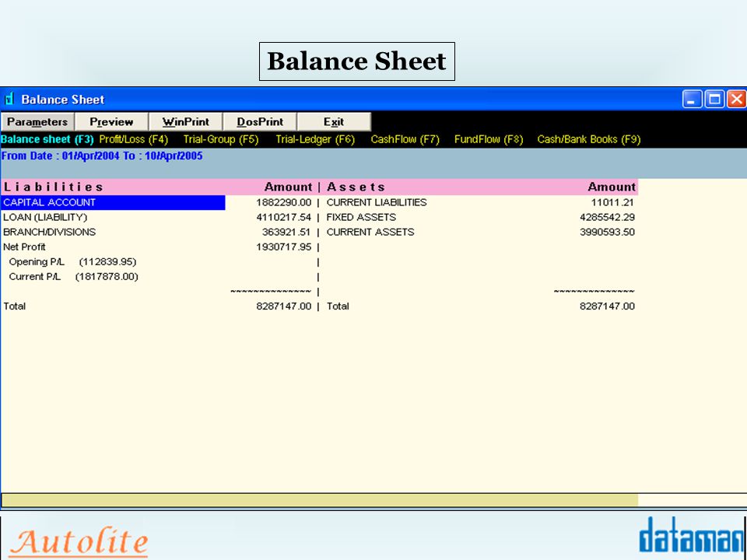The image size is (747, 560).
Task: Click the DosPrint button
Action: (260, 122)
